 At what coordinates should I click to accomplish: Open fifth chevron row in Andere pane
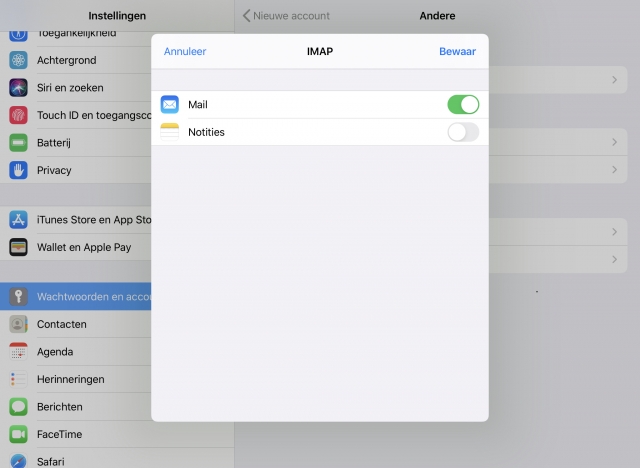coord(558,259)
